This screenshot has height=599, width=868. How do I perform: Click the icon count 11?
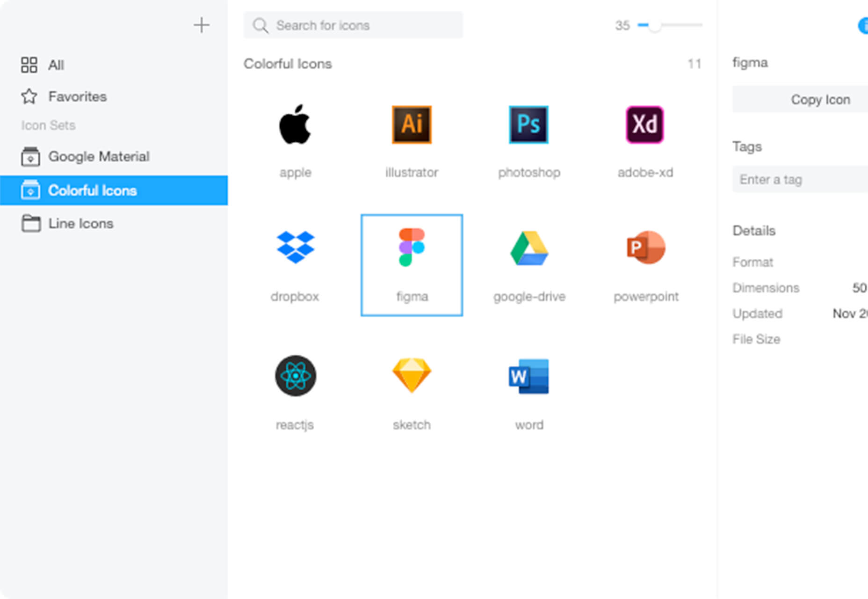694,64
